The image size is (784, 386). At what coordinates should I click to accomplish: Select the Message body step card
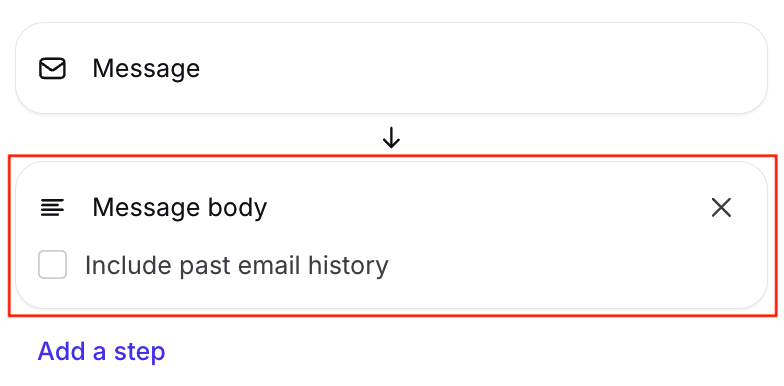(392, 234)
